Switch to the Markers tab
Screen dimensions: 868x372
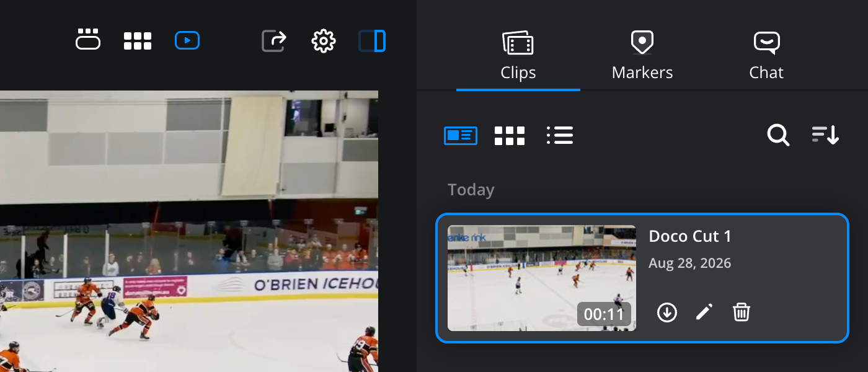642,56
